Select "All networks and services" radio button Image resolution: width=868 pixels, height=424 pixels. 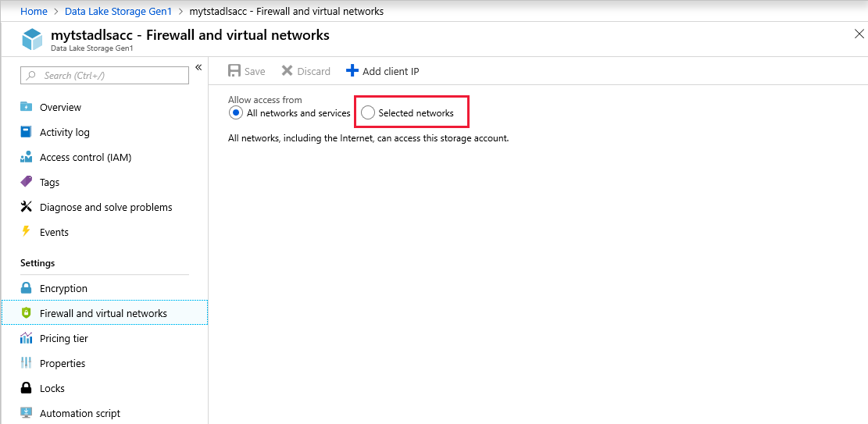tap(236, 113)
